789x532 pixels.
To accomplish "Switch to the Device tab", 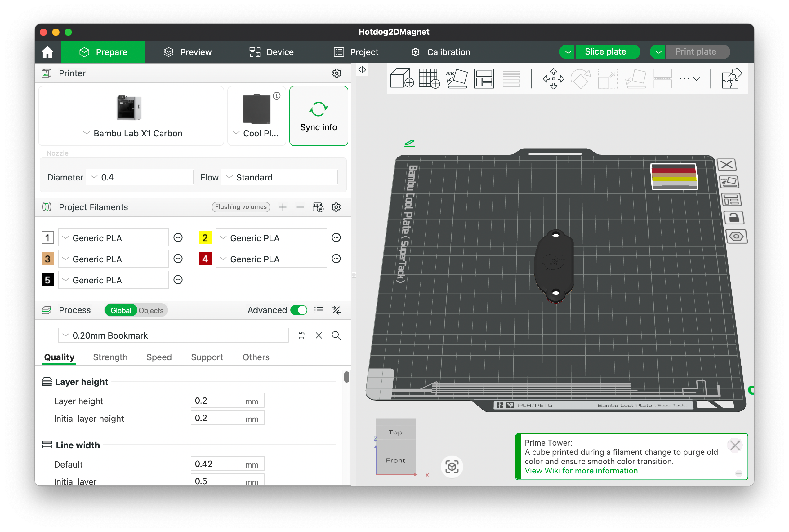I will pos(271,52).
